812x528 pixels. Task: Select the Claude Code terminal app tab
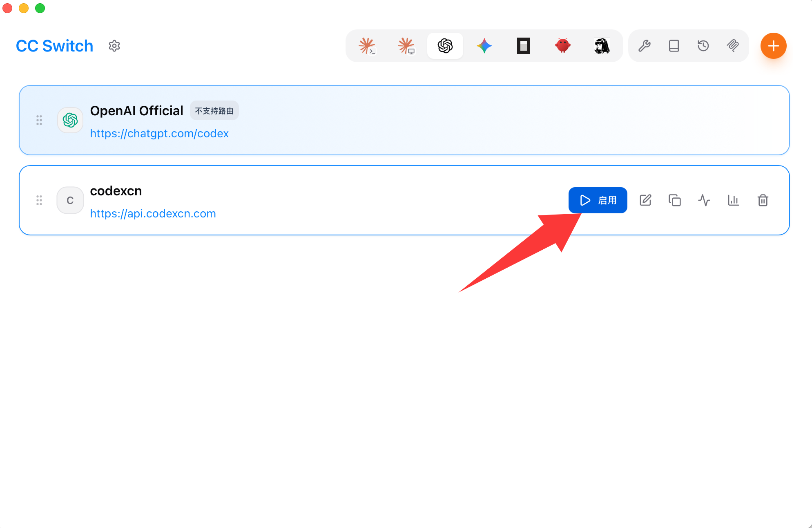367,46
